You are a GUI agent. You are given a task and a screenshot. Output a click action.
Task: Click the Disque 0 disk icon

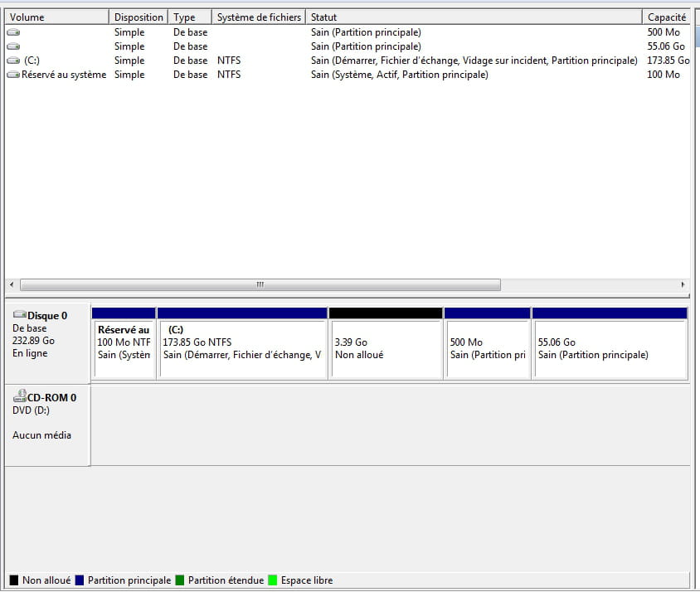20,315
